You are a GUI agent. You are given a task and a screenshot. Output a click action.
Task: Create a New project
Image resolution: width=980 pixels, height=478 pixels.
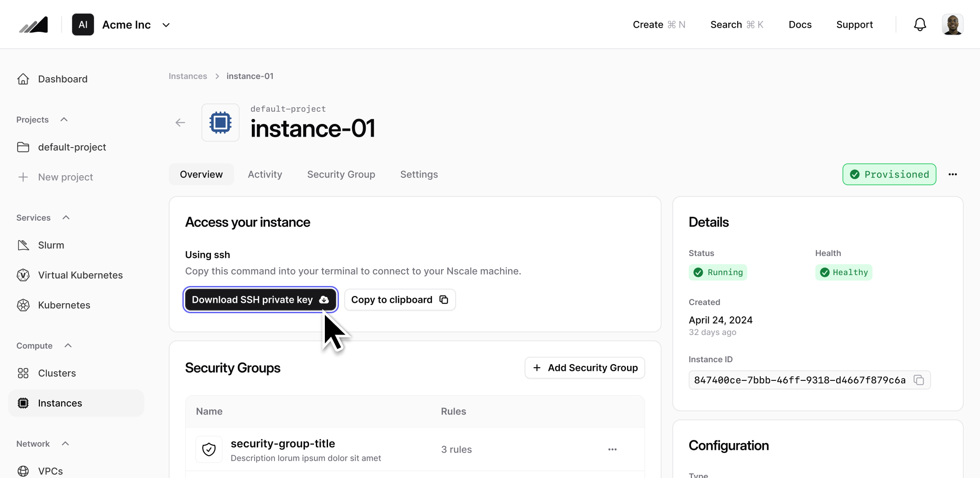(65, 177)
